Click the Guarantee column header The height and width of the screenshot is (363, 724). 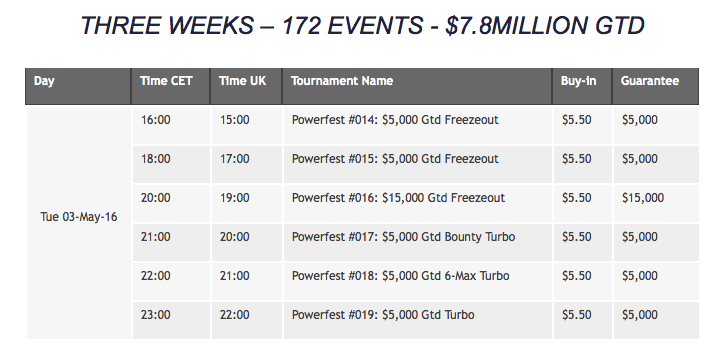(x=655, y=86)
